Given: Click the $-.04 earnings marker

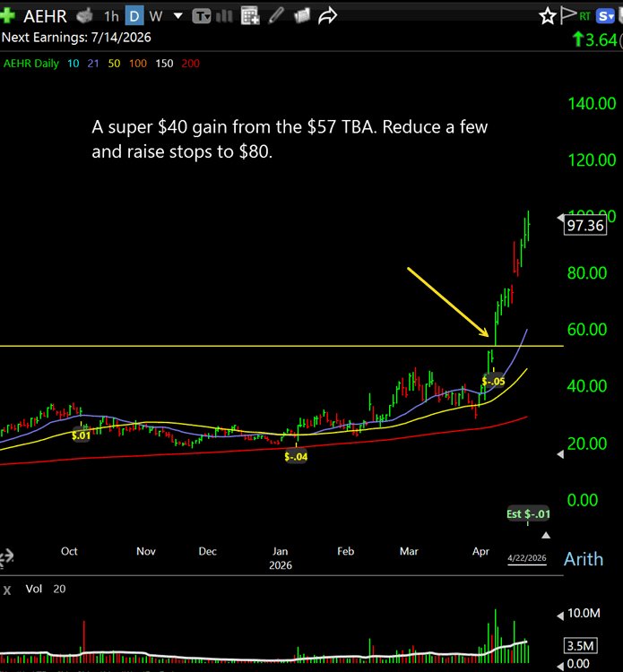Looking at the screenshot, I should 296,456.
